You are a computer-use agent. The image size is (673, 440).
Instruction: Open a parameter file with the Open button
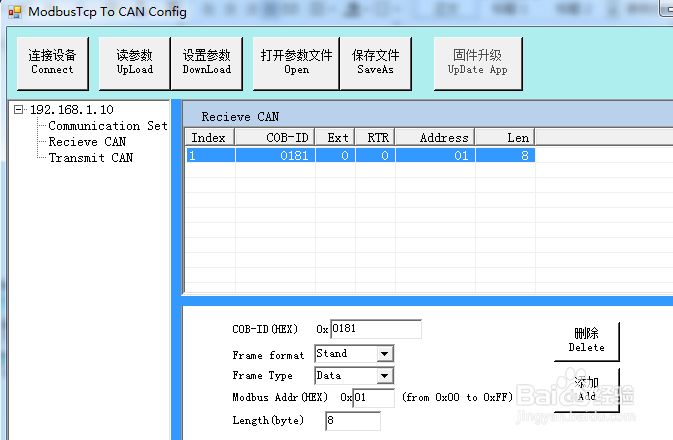pyautogui.click(x=296, y=63)
